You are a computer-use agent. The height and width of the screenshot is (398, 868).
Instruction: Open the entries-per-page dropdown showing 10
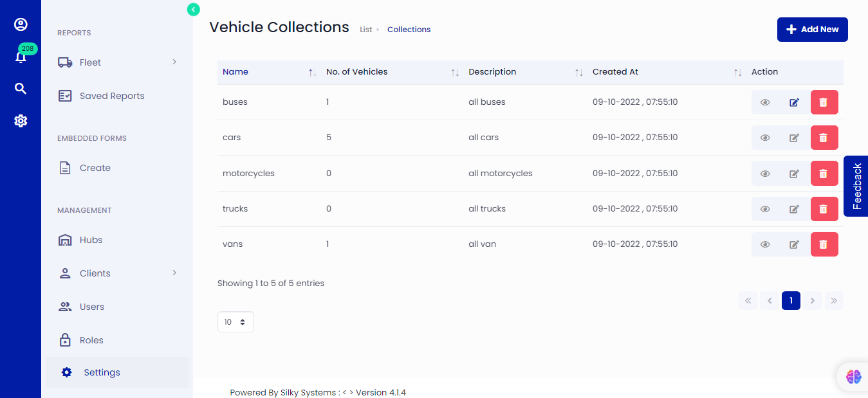[x=235, y=321]
